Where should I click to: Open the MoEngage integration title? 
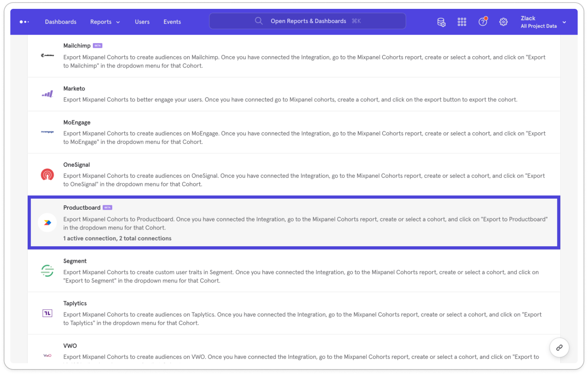(77, 123)
